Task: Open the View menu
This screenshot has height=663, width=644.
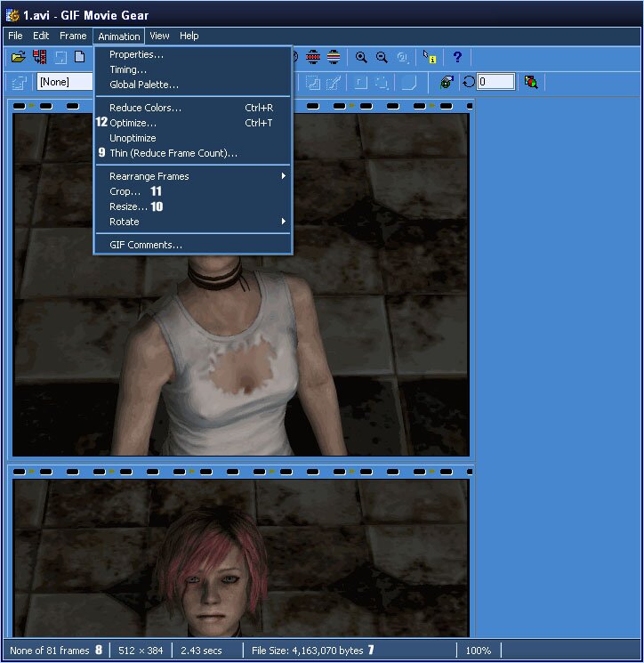Action: [159, 36]
